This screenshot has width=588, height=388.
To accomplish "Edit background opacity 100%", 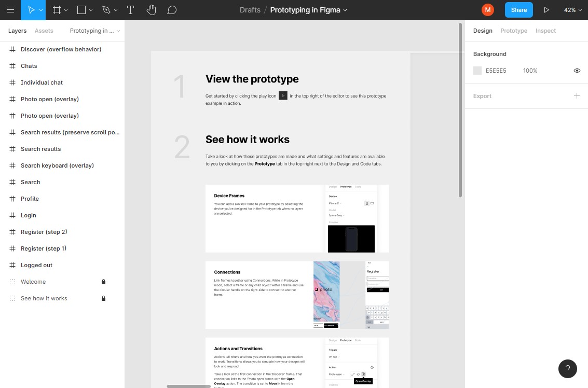I will [530, 71].
